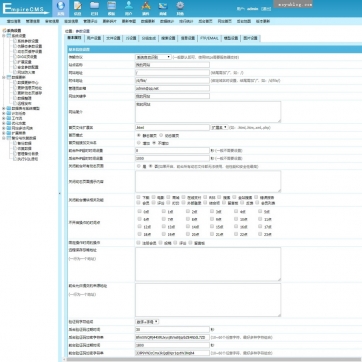Image resolution: width=362 pixels, height=362 pixels.
Task: Click the 工作流 folder icon in sidebar
Action: click(x=9, y=118)
